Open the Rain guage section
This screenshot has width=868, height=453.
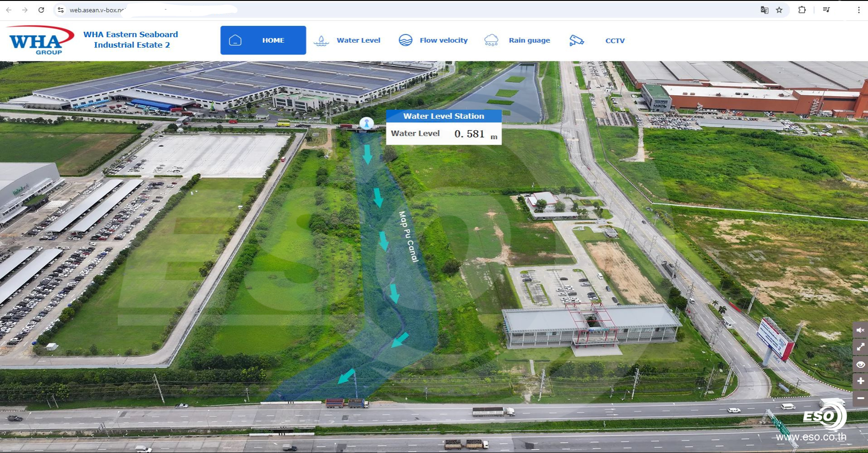pyautogui.click(x=529, y=40)
